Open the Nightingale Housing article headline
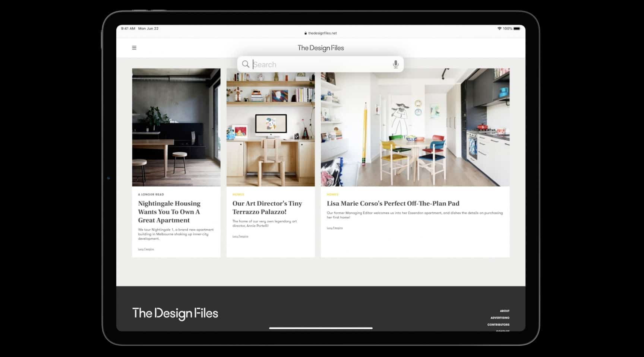This screenshot has height=357, width=644. (169, 212)
